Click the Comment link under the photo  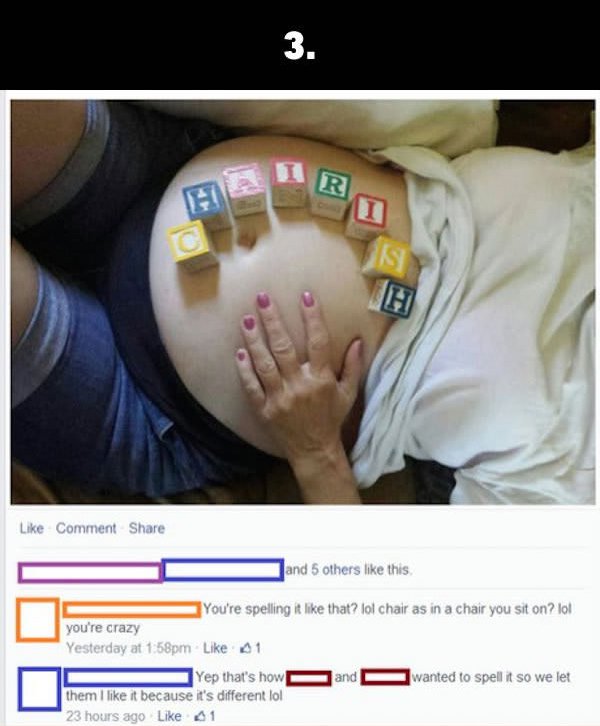86,528
